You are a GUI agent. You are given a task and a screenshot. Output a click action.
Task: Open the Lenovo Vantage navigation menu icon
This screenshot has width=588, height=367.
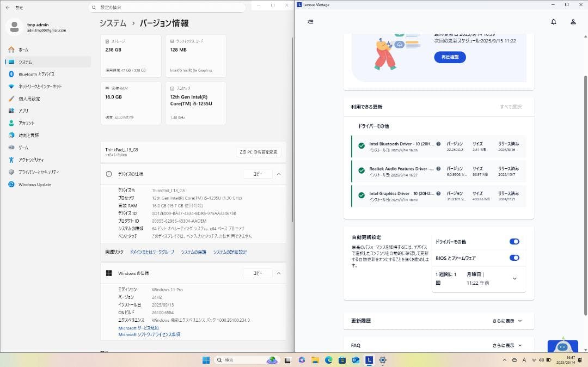pos(310,21)
